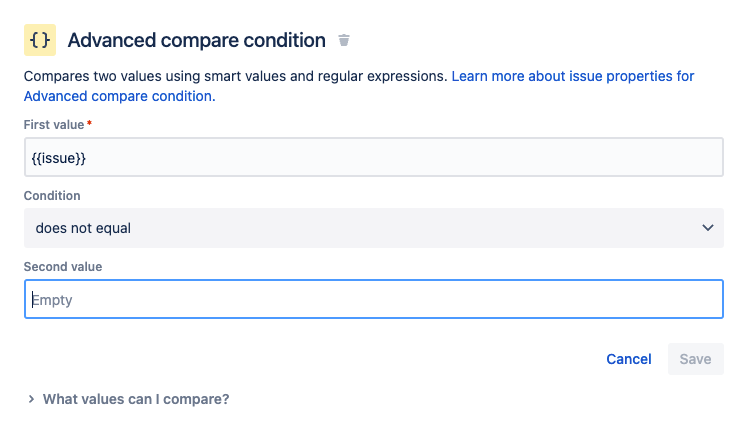Click the 'Advanced compare condition' heading
The width and height of the screenshot is (754, 436).
(196, 40)
